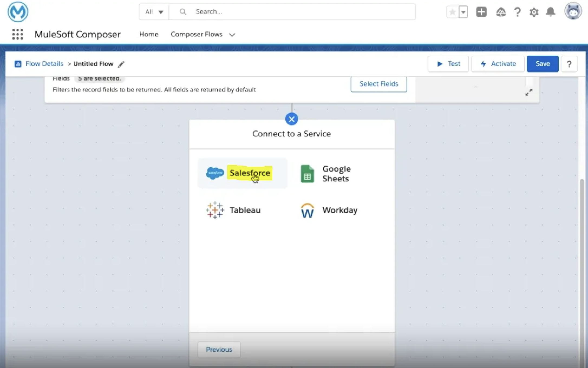Open the Setup gear icon
Image resolution: width=588 pixels, height=368 pixels.
(534, 12)
